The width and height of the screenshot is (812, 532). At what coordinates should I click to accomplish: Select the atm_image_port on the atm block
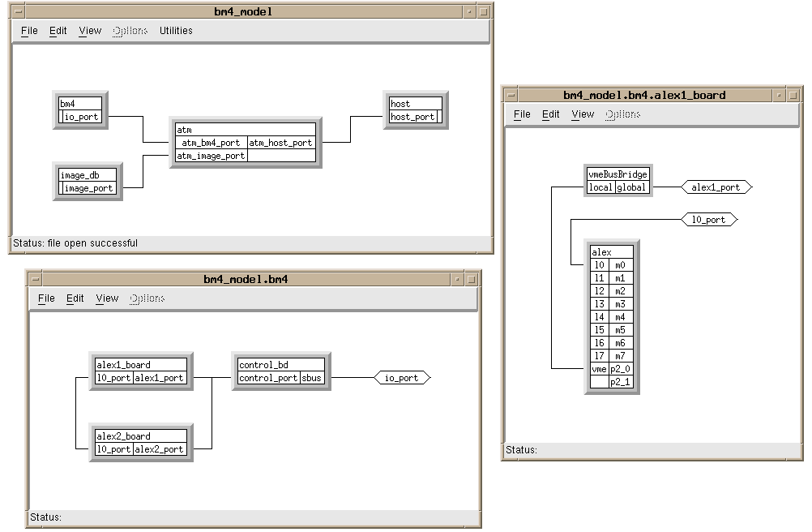click(x=211, y=156)
